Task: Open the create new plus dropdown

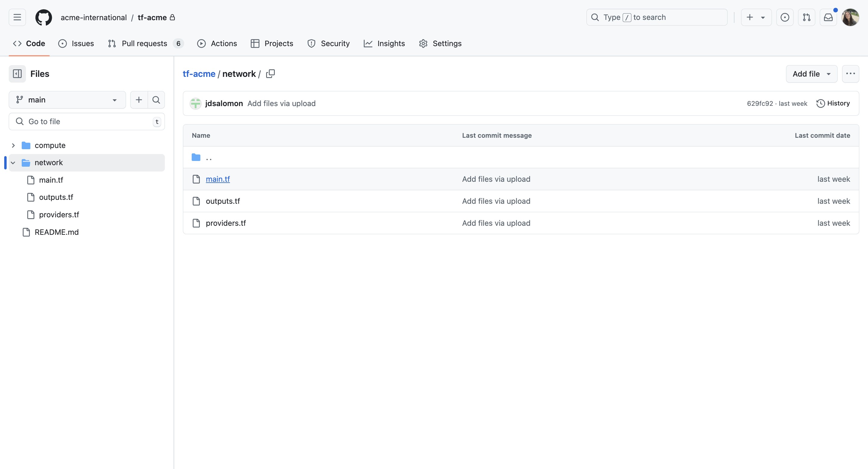Action: click(756, 17)
